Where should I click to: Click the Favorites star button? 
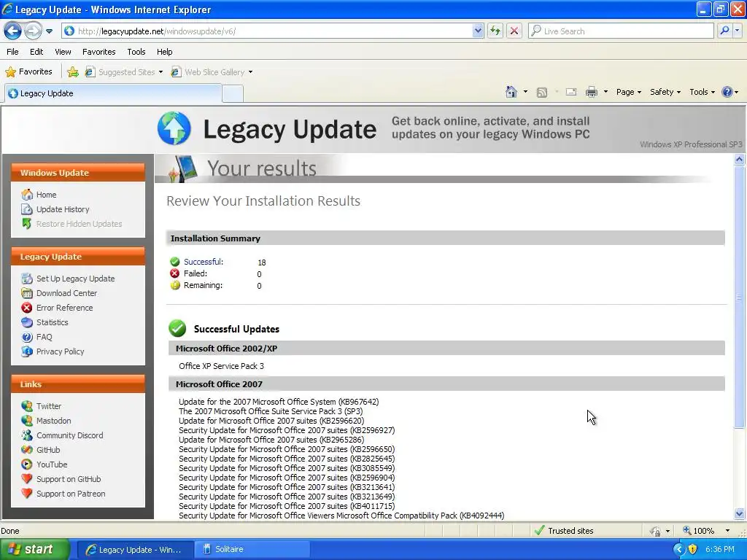tap(28, 72)
